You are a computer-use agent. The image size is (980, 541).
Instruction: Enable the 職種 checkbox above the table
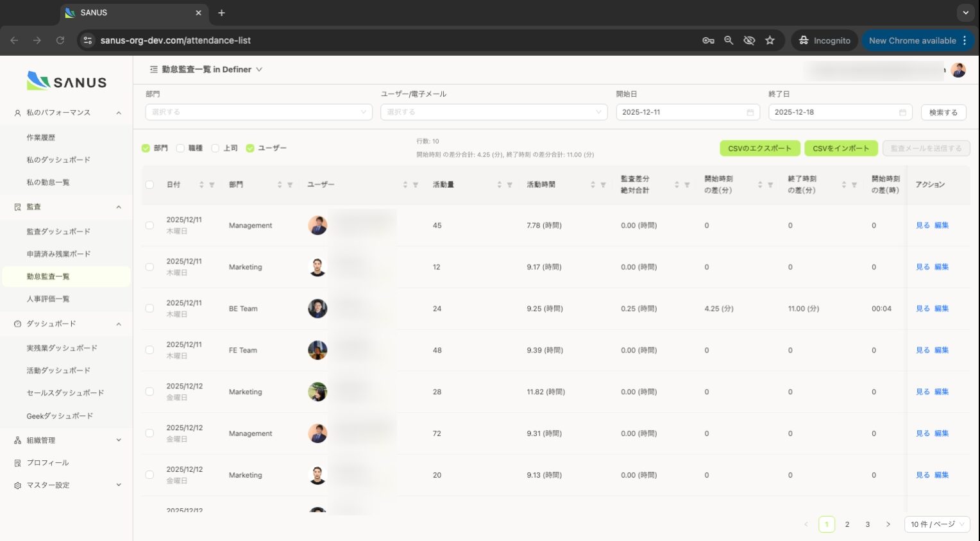tap(180, 148)
